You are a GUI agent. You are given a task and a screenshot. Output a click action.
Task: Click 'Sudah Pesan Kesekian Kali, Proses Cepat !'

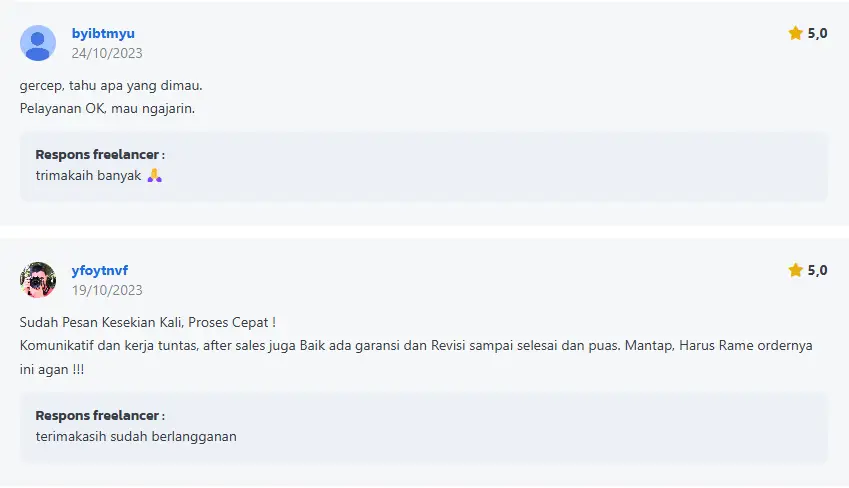pos(148,322)
